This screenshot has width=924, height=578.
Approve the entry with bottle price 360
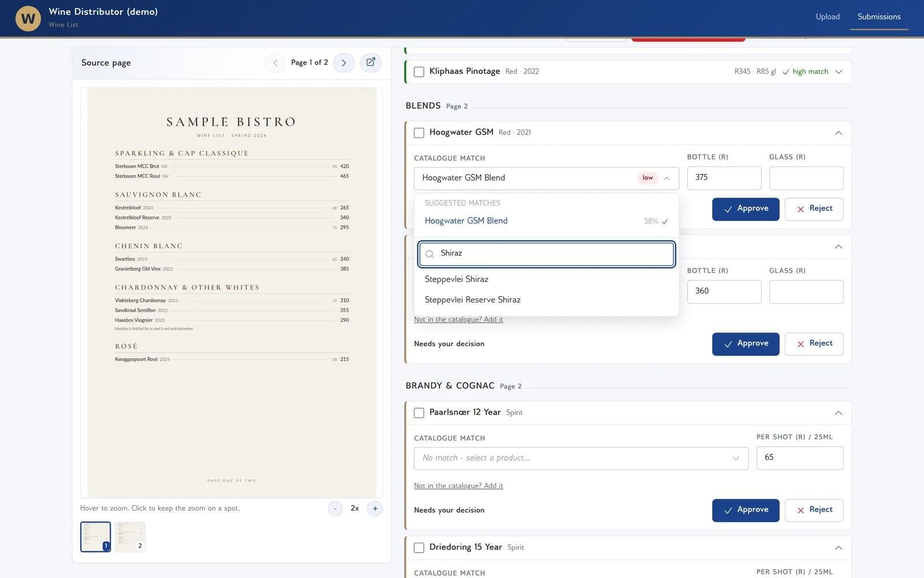coord(746,344)
